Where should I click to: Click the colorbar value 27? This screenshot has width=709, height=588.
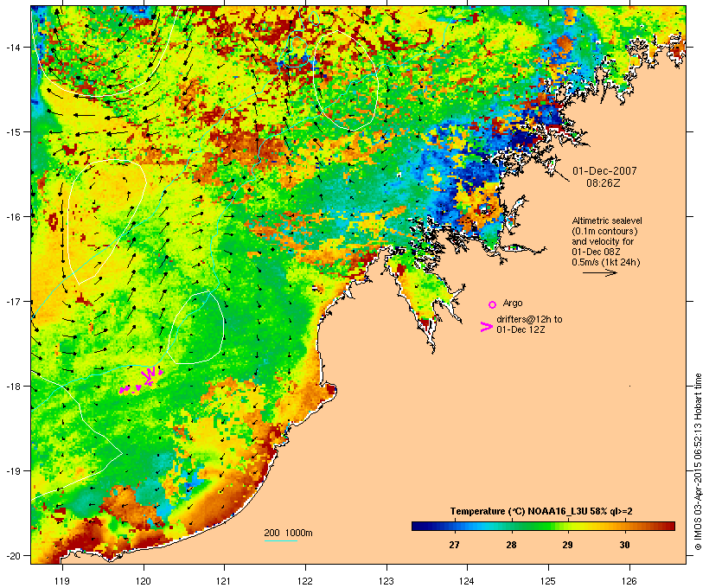[454, 545]
